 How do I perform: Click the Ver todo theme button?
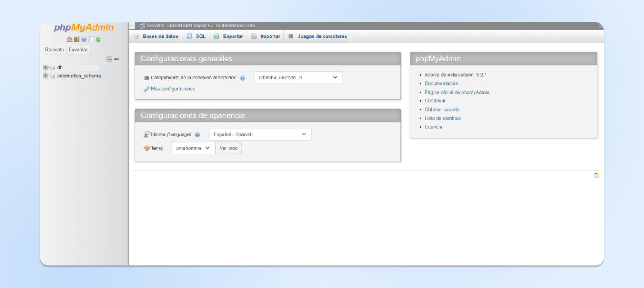(229, 148)
